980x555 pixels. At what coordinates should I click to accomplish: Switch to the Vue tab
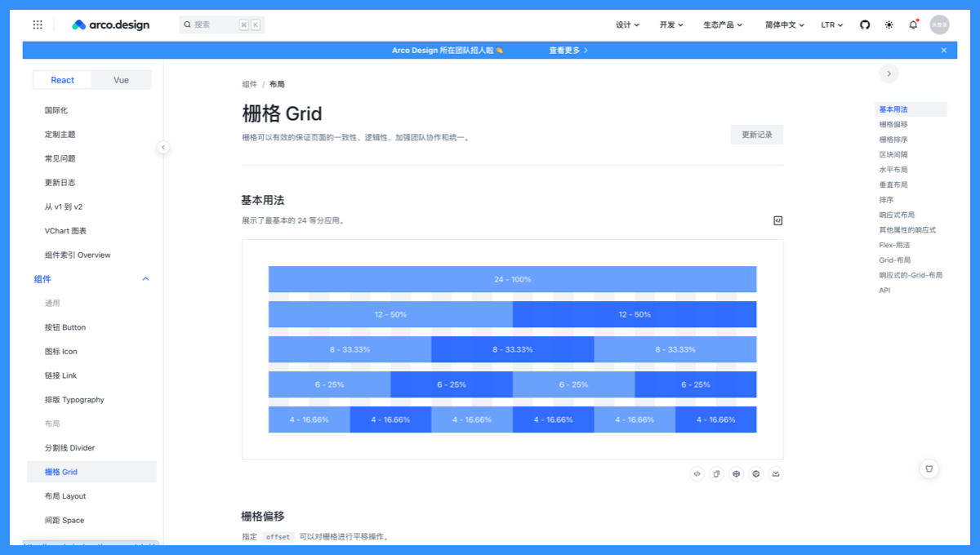[x=121, y=79]
